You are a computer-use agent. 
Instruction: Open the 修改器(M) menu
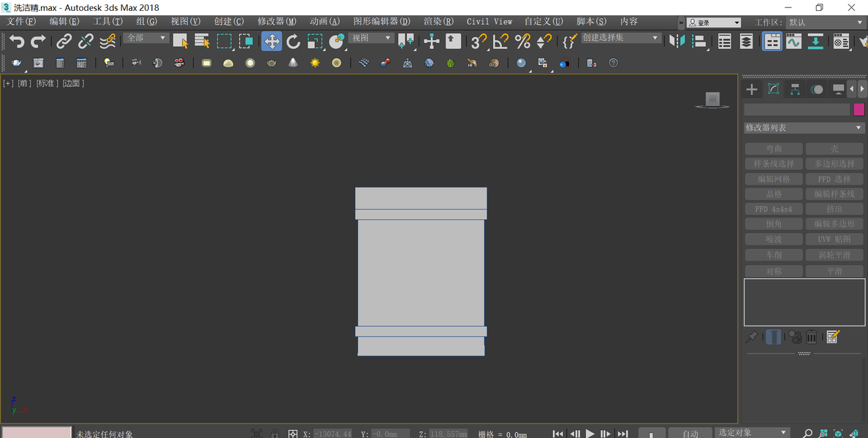pos(277,22)
